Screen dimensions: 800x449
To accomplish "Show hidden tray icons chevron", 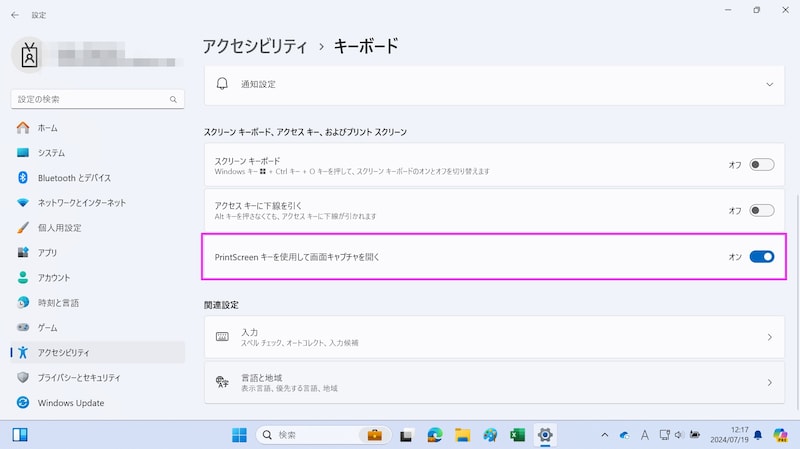I will [605, 435].
